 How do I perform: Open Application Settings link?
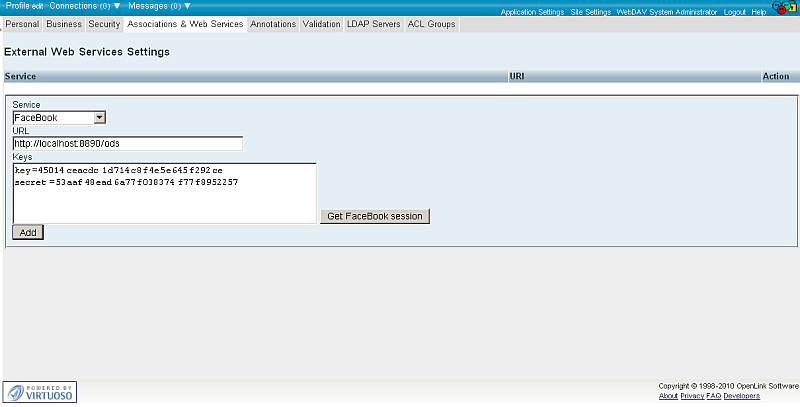pos(532,12)
